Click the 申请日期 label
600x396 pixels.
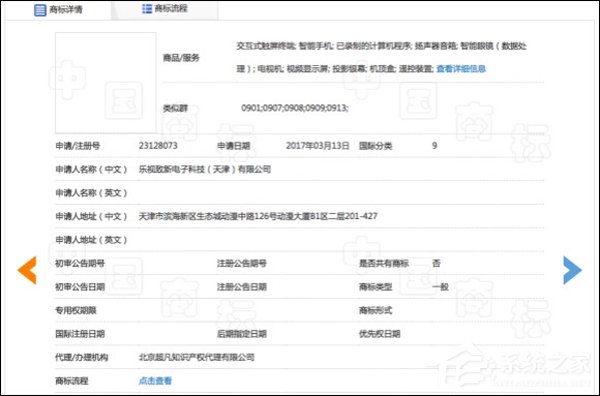pos(234,146)
